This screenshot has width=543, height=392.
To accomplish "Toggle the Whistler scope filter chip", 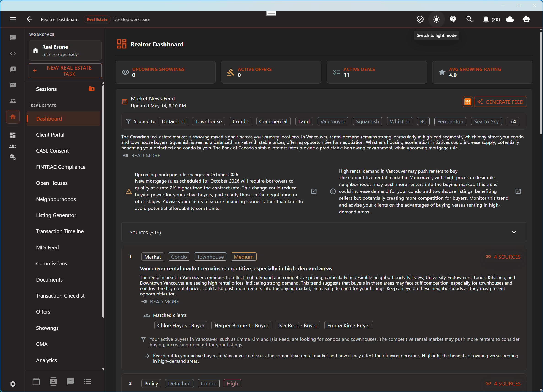I will tap(399, 121).
